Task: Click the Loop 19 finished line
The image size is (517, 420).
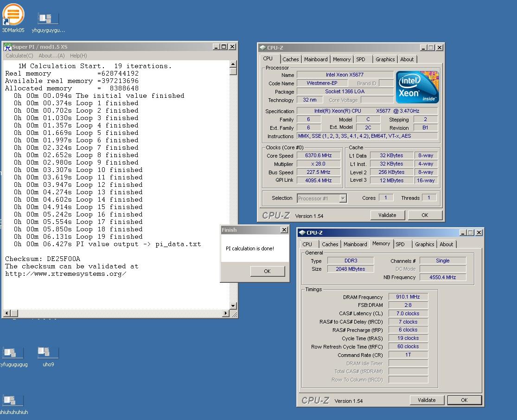Action: (x=78, y=237)
